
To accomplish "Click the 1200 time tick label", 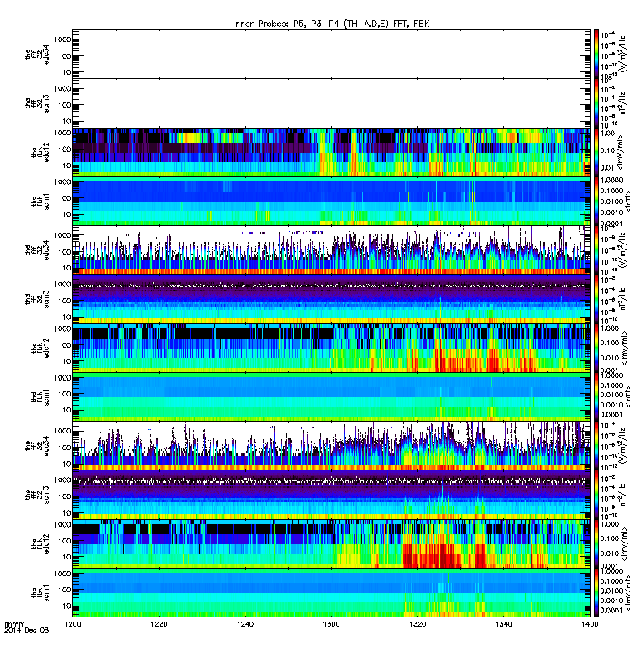I will click(72, 624).
